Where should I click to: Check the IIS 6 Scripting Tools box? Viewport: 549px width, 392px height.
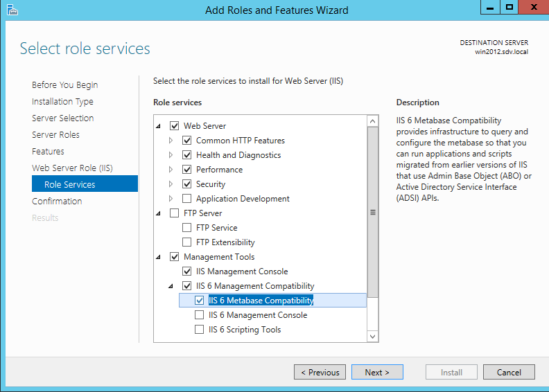[200, 330]
